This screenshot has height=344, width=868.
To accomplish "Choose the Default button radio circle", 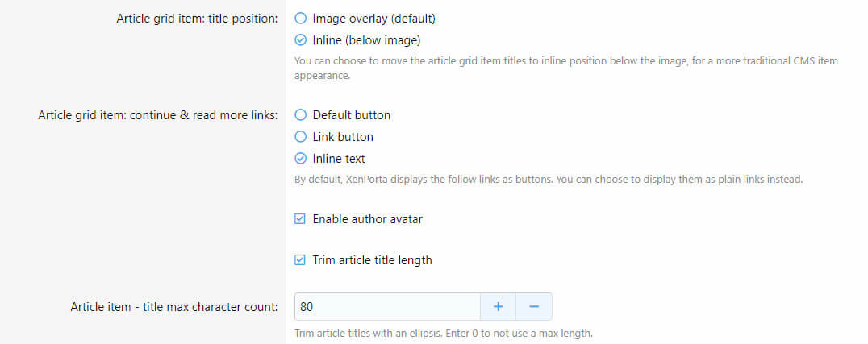I will click(301, 115).
